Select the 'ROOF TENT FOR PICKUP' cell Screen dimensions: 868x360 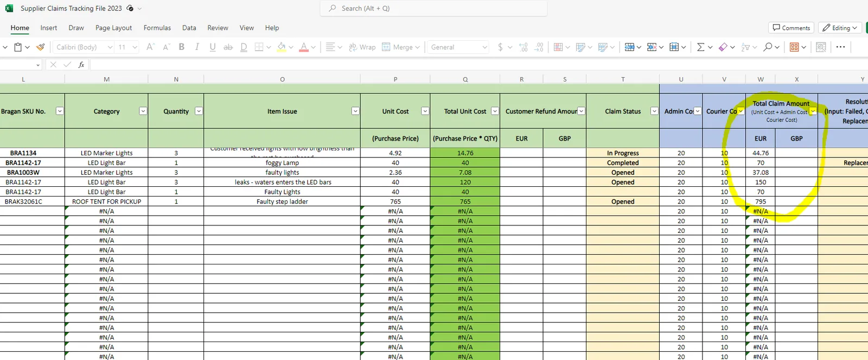[106, 201]
